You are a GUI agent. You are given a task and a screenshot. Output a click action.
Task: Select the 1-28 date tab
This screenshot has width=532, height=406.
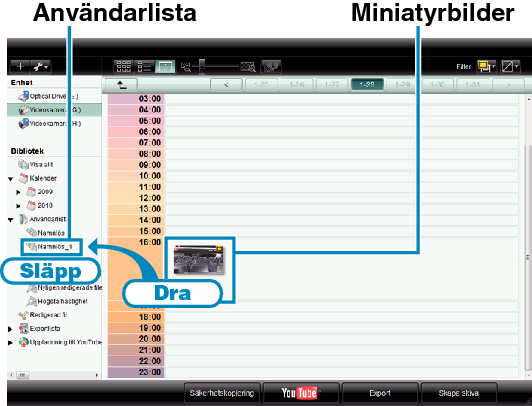367,84
